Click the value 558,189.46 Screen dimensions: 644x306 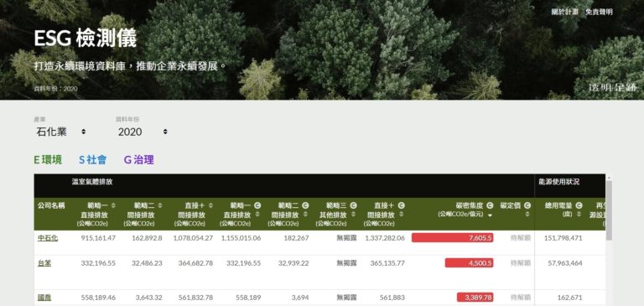click(x=98, y=298)
